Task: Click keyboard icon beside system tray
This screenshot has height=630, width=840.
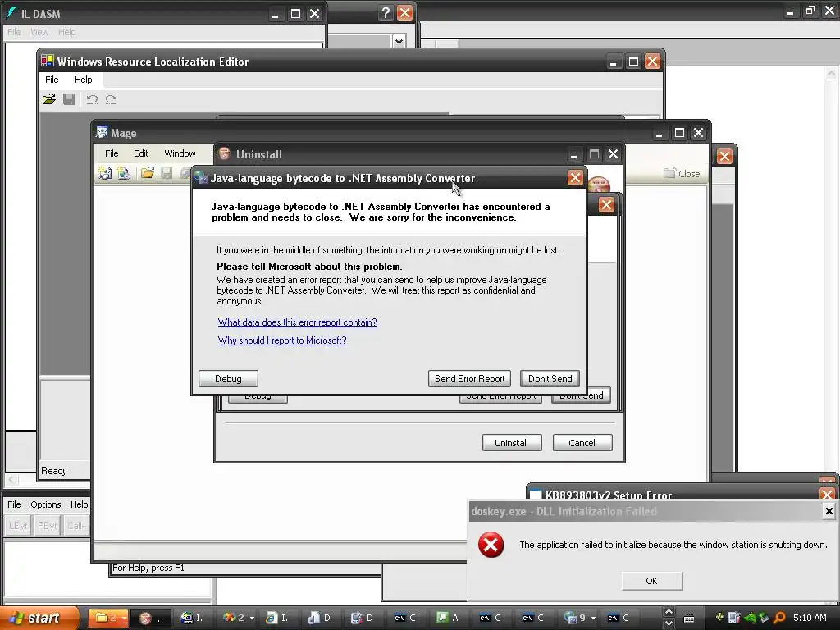Action: (689, 619)
